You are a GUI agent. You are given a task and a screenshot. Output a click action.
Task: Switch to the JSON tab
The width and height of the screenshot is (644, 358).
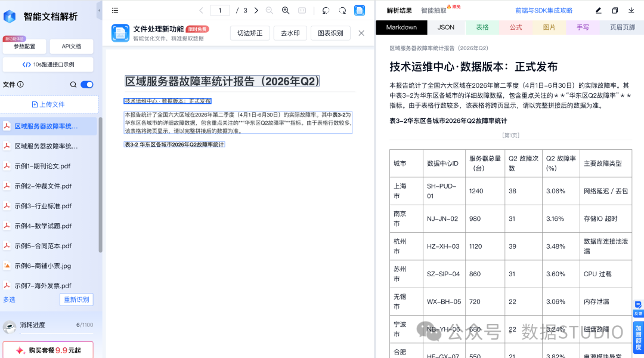pos(445,27)
